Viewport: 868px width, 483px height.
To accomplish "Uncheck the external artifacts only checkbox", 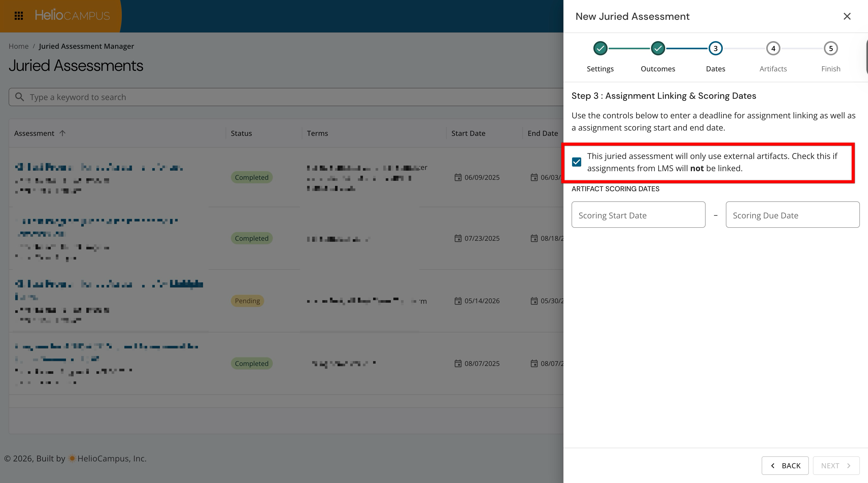I will [x=577, y=162].
